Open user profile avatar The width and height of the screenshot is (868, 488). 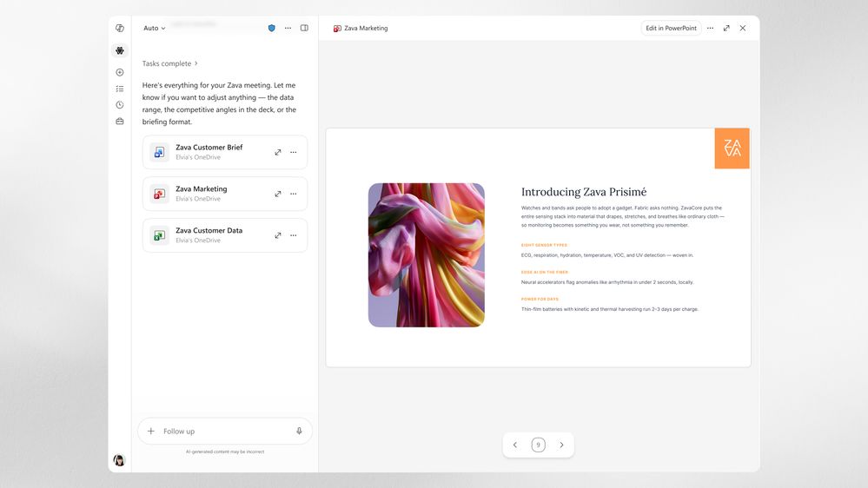click(119, 460)
